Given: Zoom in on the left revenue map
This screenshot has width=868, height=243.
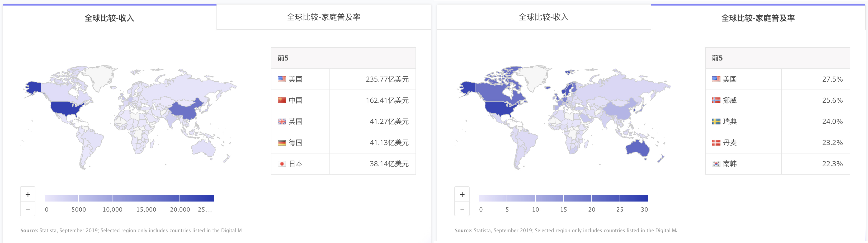Looking at the screenshot, I should pyautogui.click(x=28, y=194).
